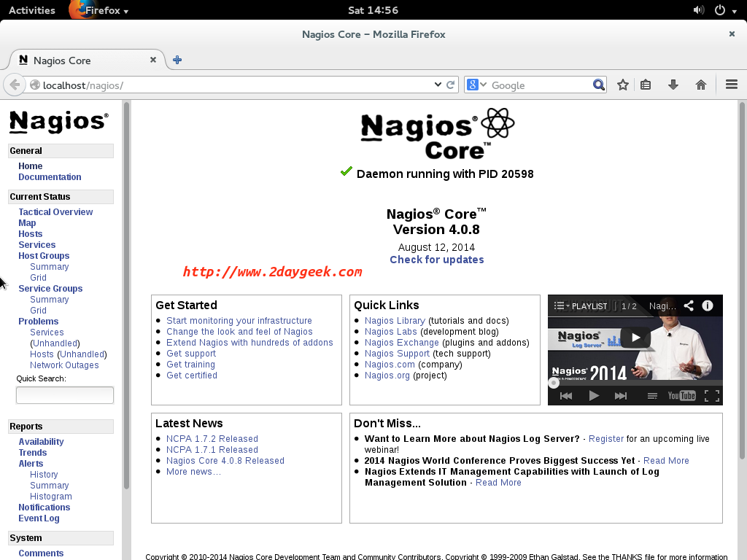Open the Trends report

(33, 452)
